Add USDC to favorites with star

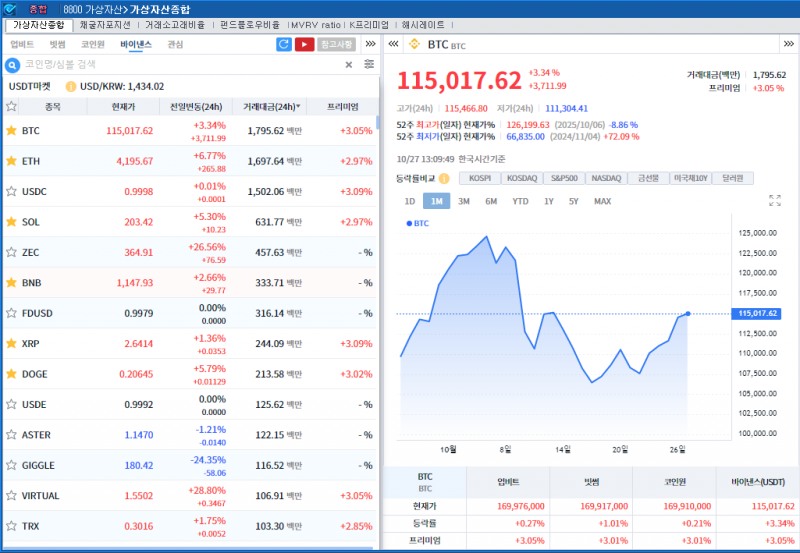click(11, 191)
